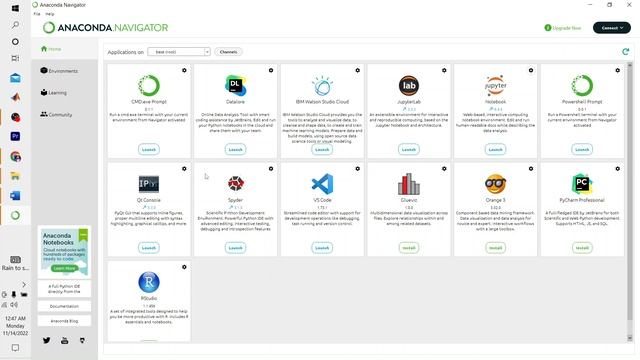Screen dimensions: 640x360
Task: Open Windows search from taskbar
Action: coord(15,25)
